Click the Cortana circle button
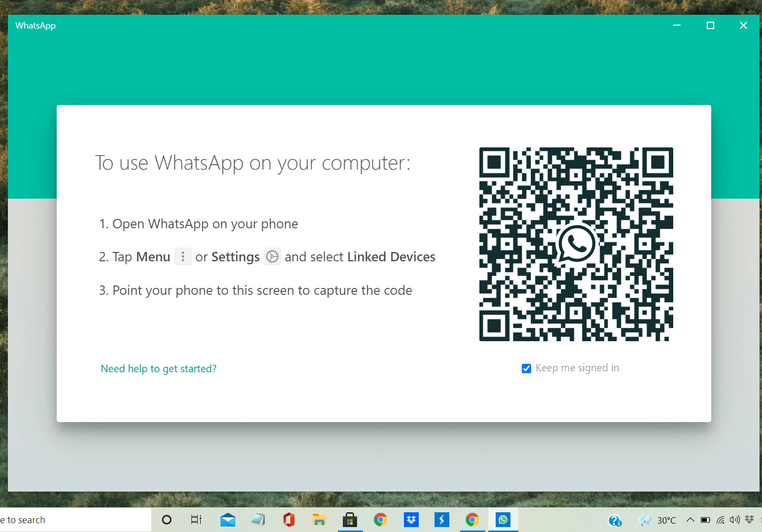Image resolution: width=762 pixels, height=532 pixels. [x=167, y=520]
